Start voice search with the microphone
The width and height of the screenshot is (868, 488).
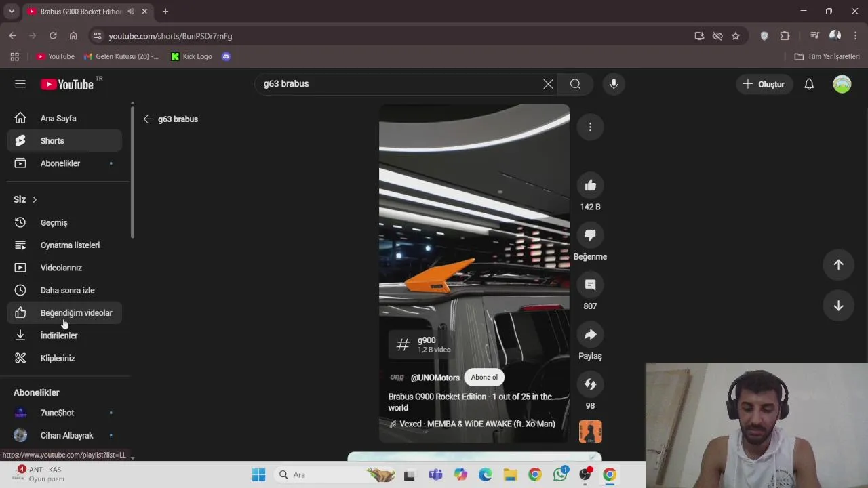614,84
